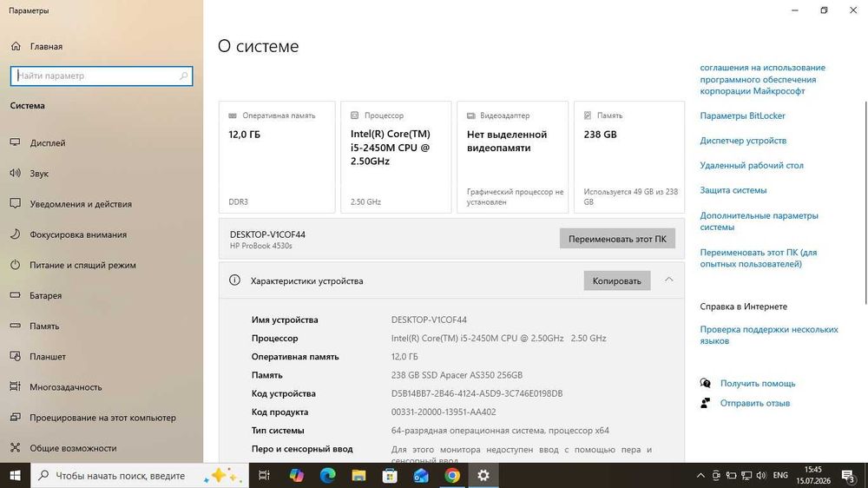Viewport: 868px width, 488px height.
Task: Open Переименовать этот ПК для опытных пользователей
Action: click(x=758, y=258)
